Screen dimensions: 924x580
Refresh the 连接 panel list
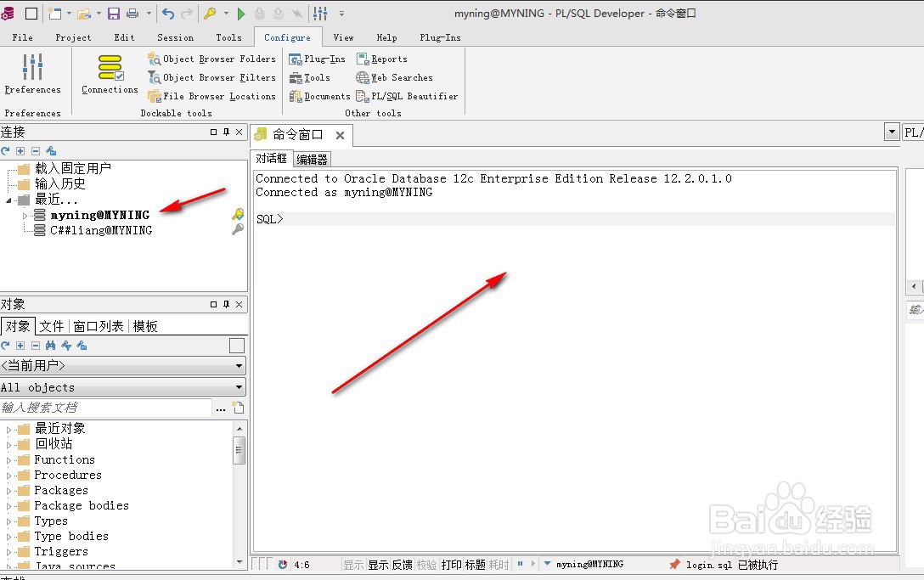click(7, 150)
